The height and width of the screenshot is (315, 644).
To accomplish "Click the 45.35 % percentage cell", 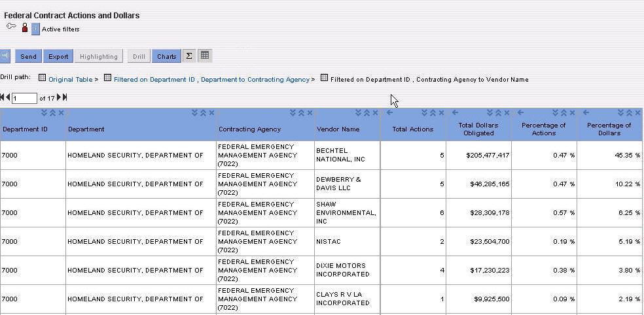I will 610,155.
